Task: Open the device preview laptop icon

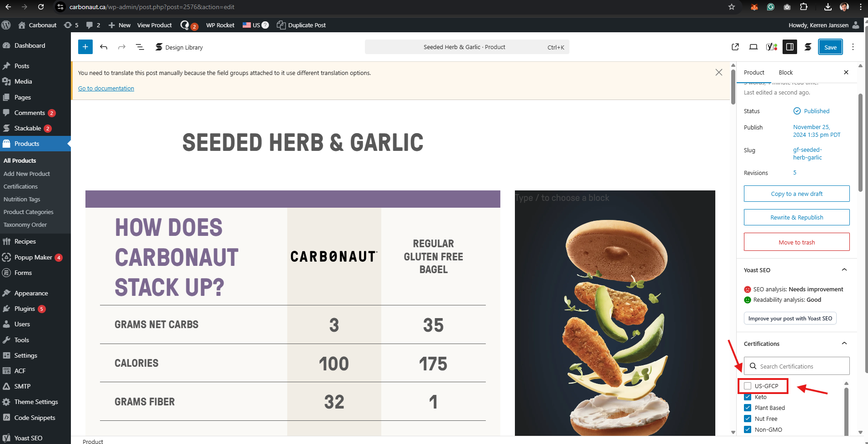Action: pos(753,47)
